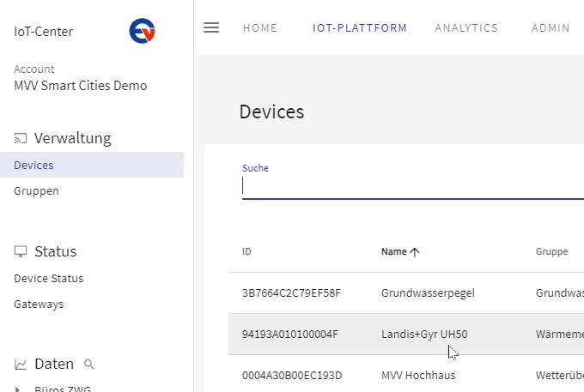The height and width of the screenshot is (392, 584).
Task: Open the Device Status page
Action: pos(48,278)
